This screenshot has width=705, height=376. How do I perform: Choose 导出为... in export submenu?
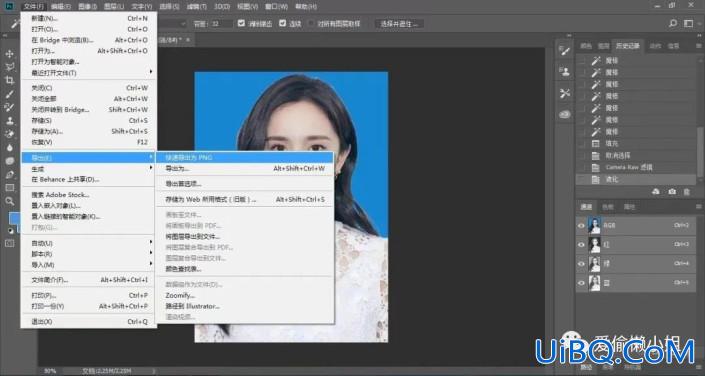[x=245, y=168]
